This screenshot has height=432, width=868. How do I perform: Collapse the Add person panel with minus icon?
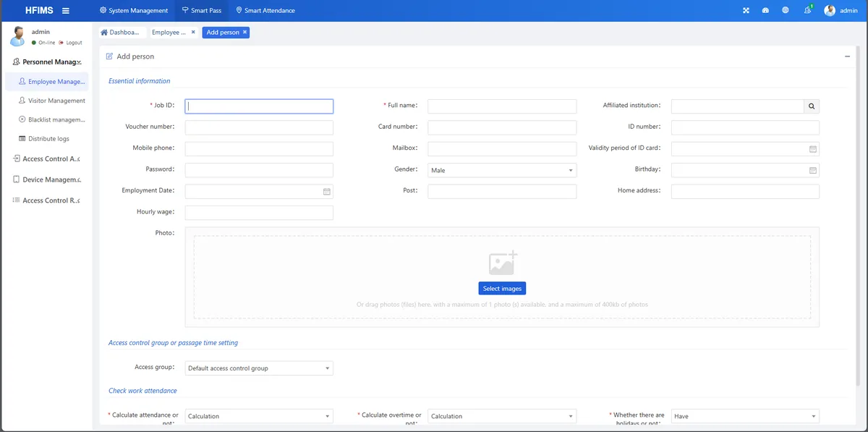click(x=847, y=56)
